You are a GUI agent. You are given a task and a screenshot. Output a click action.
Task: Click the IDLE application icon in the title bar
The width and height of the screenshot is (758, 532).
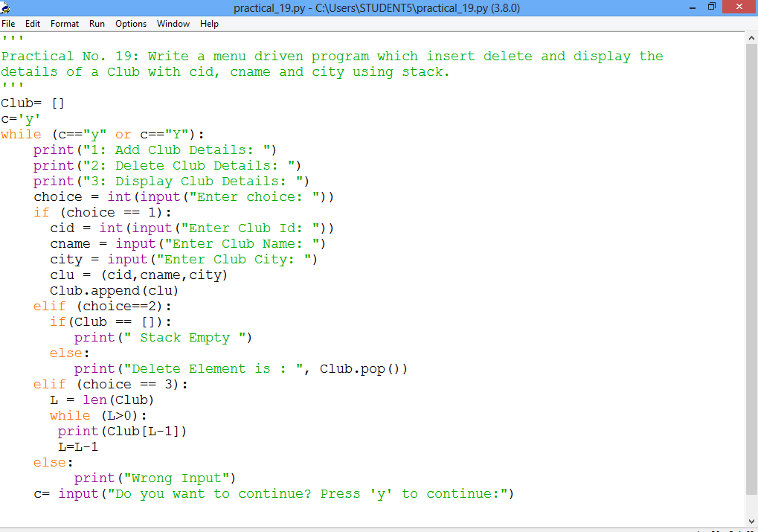(7, 7)
